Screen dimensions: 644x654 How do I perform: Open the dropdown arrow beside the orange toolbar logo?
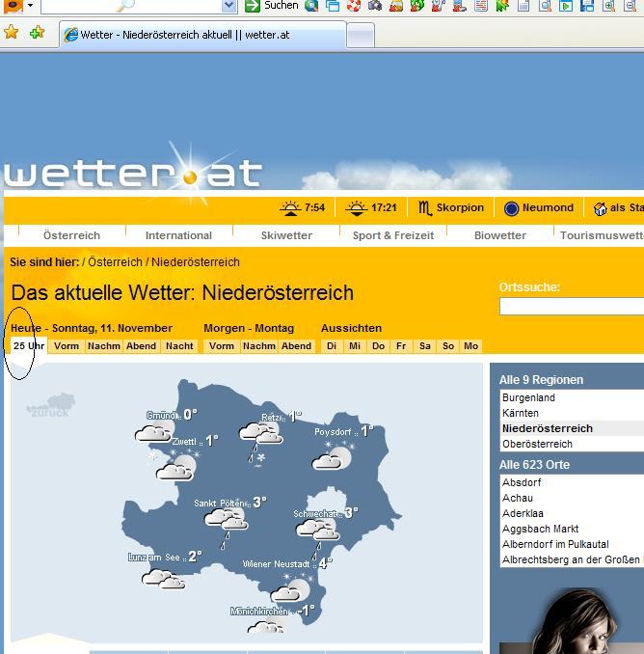tap(30, 6)
